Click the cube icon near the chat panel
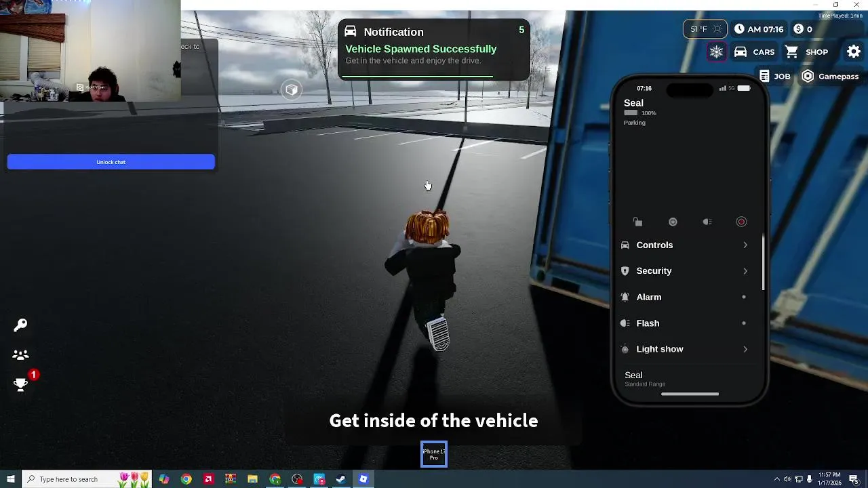 tap(292, 89)
